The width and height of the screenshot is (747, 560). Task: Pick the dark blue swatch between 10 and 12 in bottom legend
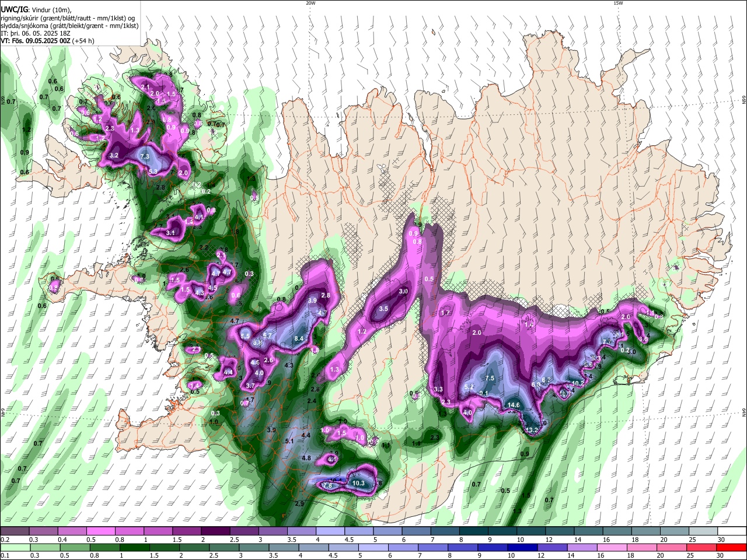[x=522, y=547]
